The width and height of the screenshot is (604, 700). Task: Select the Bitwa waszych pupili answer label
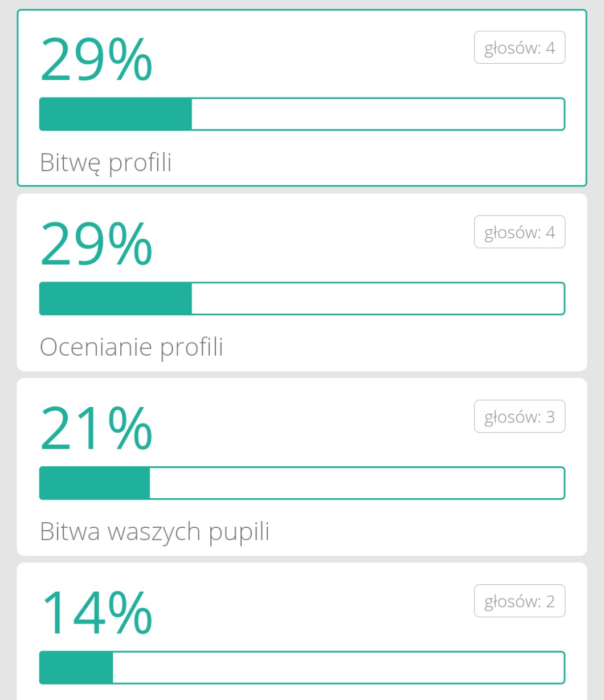tap(154, 532)
